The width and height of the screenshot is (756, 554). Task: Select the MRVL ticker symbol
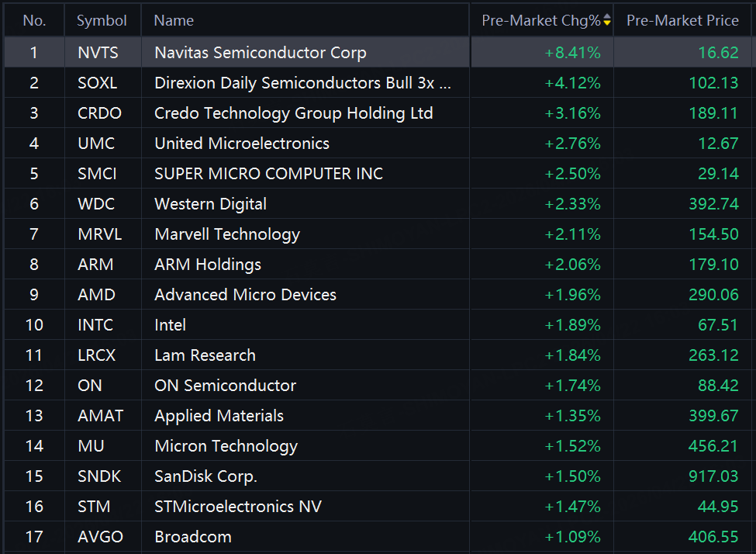[99, 234]
